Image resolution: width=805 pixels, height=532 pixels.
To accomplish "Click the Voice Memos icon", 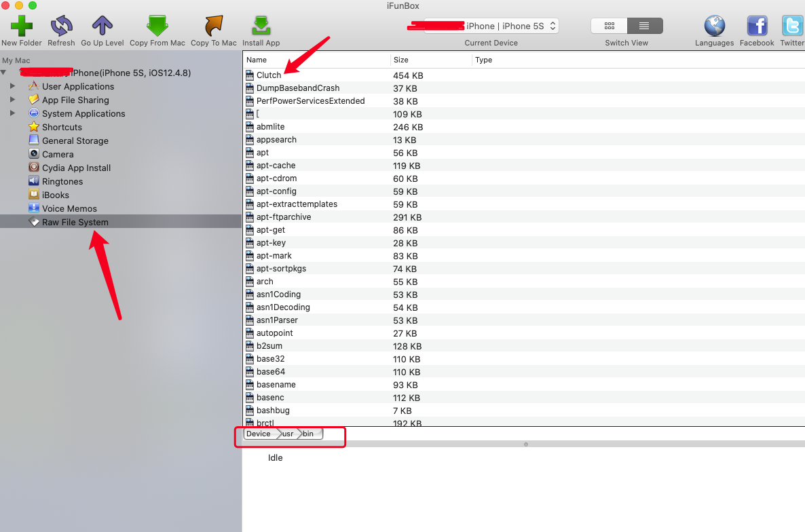I will (34, 208).
